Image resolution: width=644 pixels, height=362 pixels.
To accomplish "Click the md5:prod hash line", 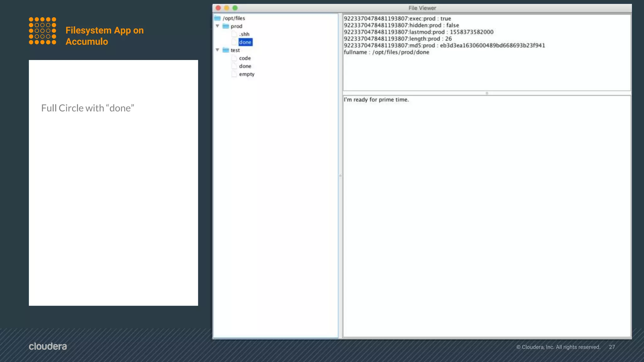I will pos(444,45).
